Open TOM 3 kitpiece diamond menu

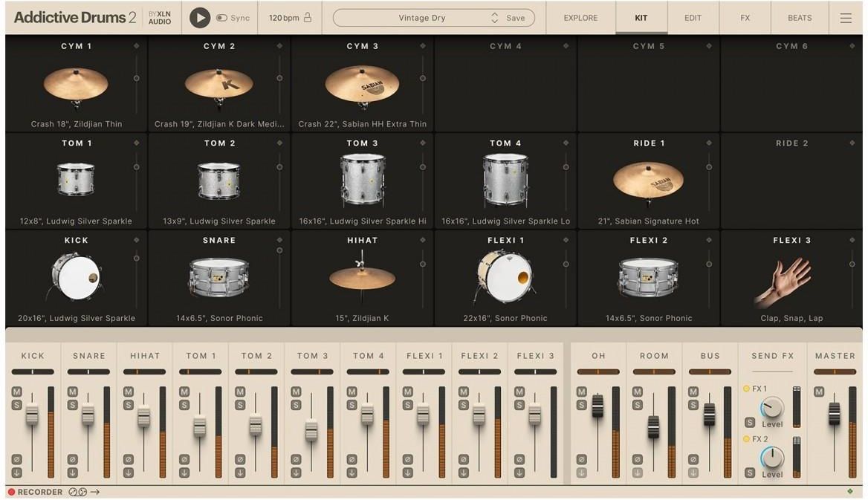tap(422, 143)
